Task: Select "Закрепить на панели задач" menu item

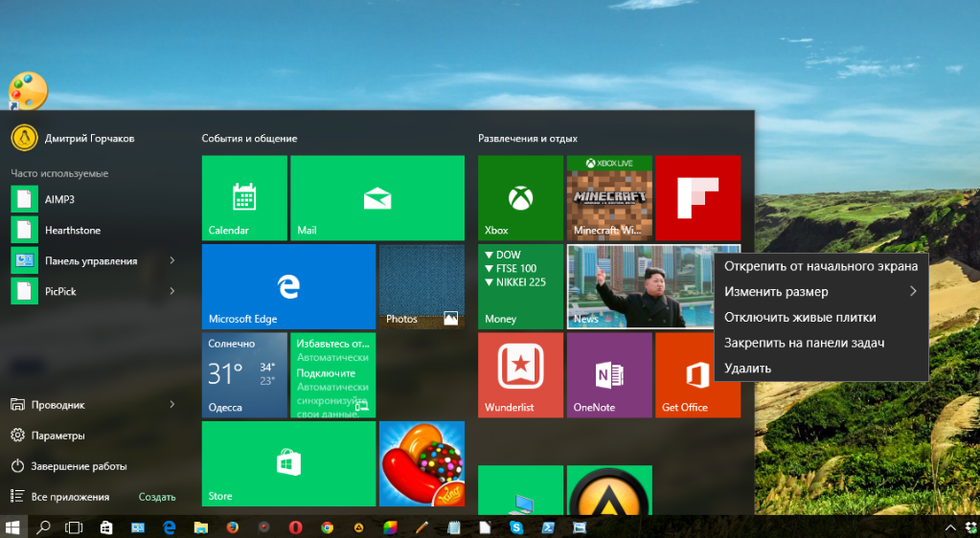Action: tap(804, 342)
